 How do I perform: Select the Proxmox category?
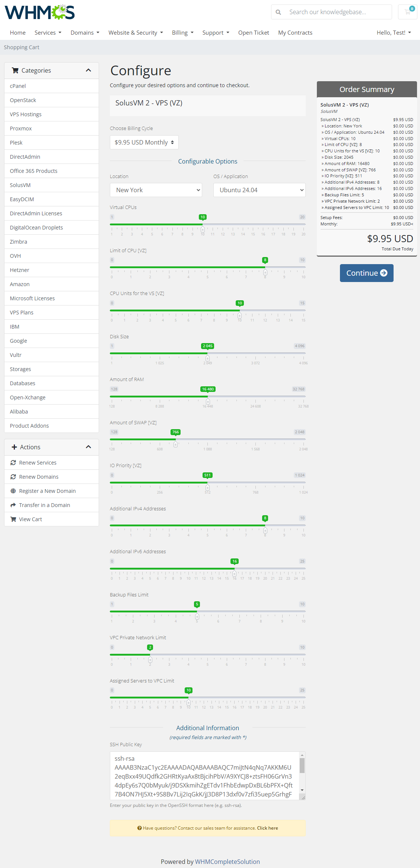21,129
